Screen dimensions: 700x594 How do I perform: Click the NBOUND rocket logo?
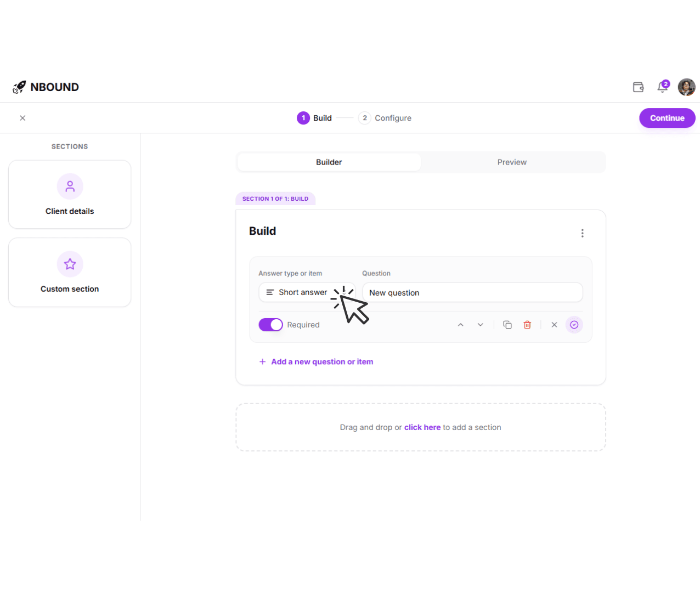(18, 87)
